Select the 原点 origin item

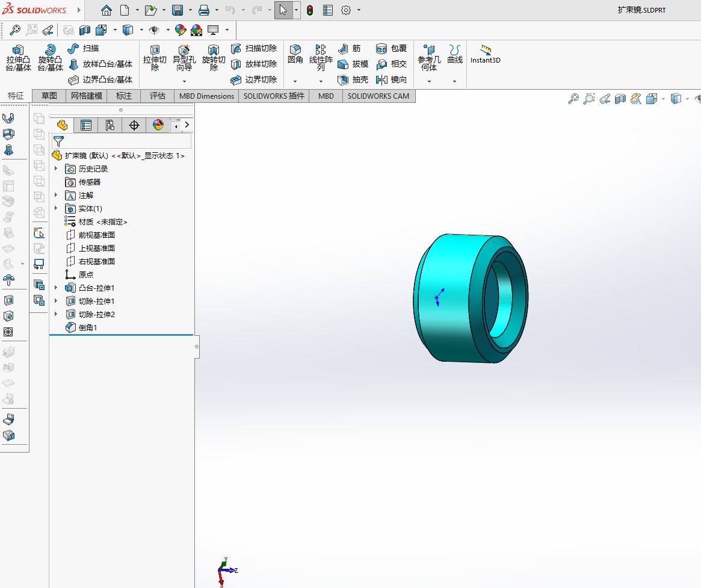click(79, 274)
